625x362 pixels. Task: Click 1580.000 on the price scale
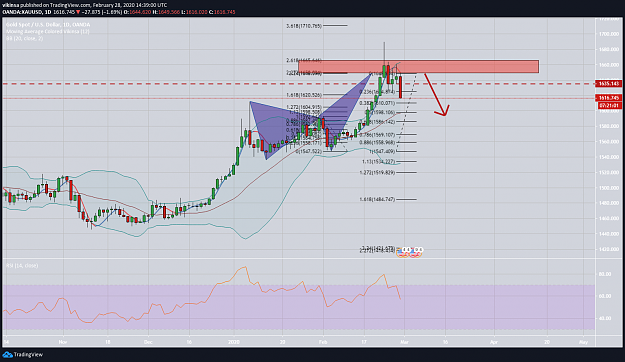click(x=610, y=126)
